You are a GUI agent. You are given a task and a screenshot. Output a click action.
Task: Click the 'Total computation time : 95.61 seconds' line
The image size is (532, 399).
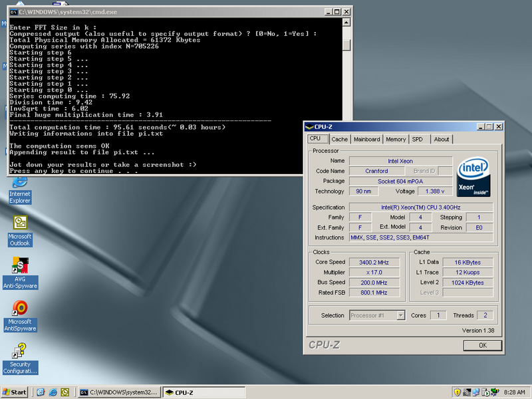(x=118, y=128)
